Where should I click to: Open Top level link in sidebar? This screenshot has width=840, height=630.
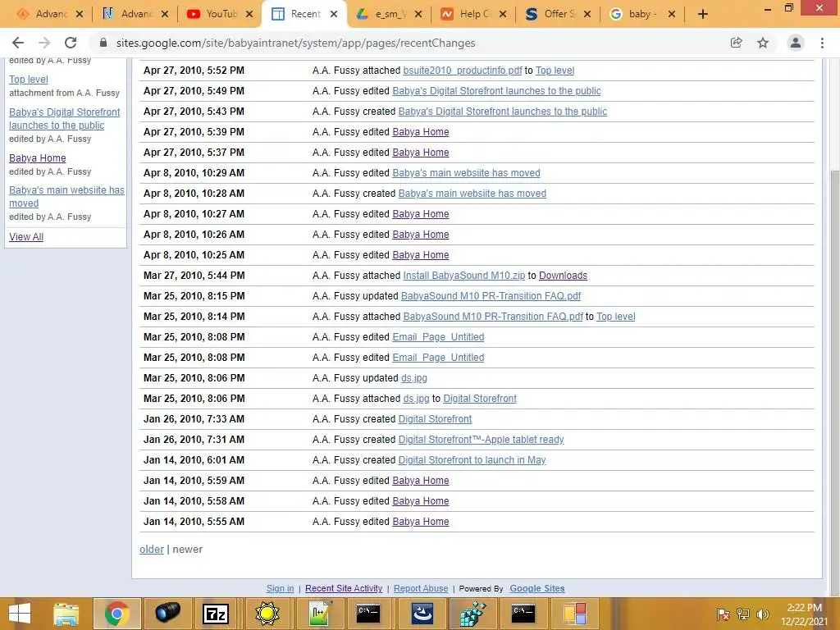point(29,80)
